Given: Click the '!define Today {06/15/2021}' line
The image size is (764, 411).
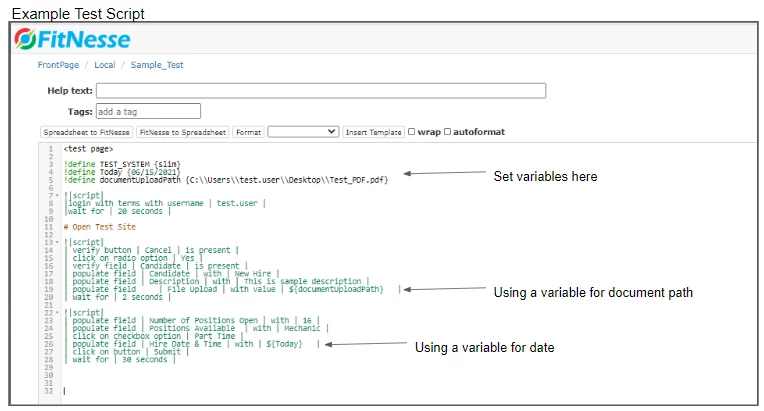Looking at the screenshot, I should click(122, 172).
